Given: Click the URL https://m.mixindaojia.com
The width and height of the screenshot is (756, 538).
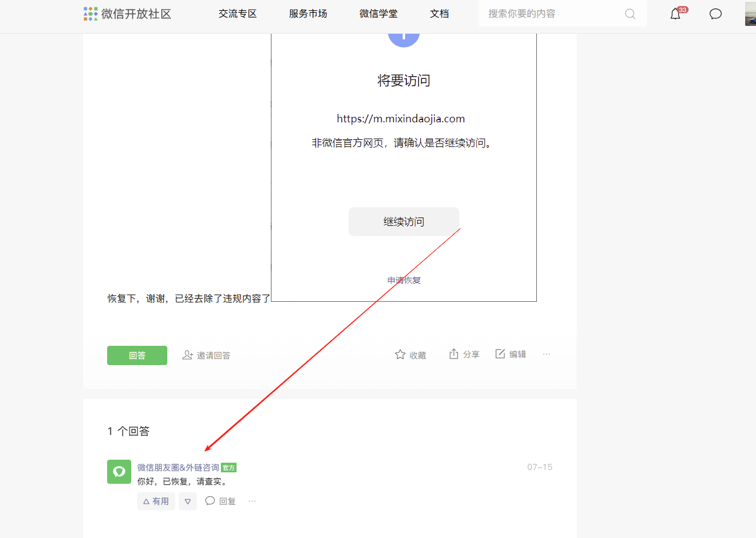Looking at the screenshot, I should pos(401,119).
